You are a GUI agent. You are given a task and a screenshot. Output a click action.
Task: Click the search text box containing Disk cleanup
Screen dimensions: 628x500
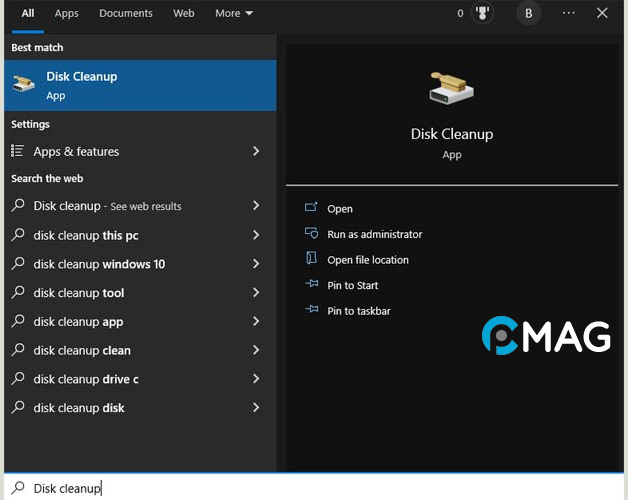pos(300,488)
